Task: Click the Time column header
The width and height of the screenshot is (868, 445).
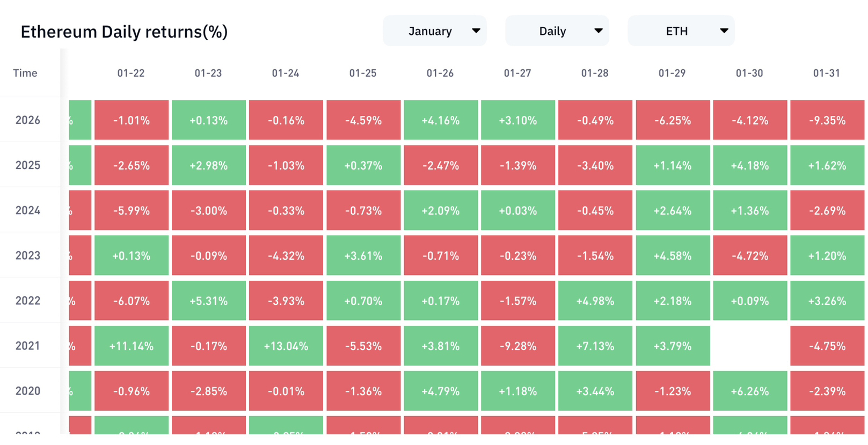Action: tap(25, 73)
